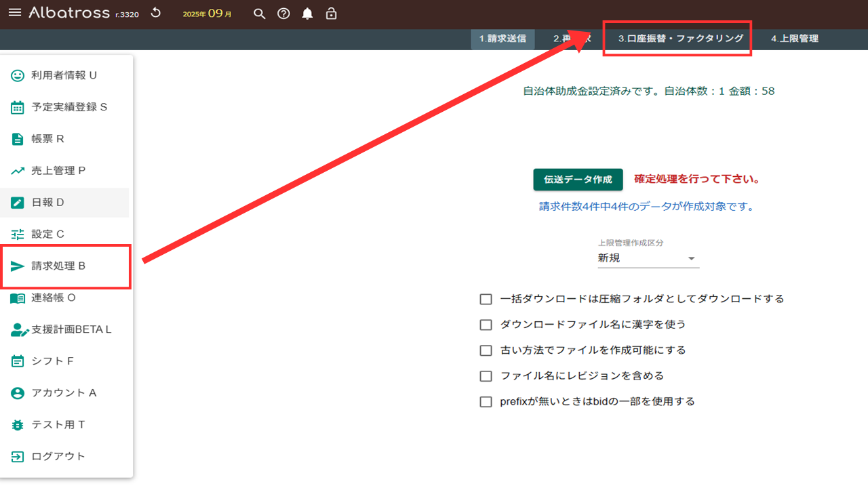Tick the 古い方法でファイルを作成可能にする checkbox

[486, 350]
